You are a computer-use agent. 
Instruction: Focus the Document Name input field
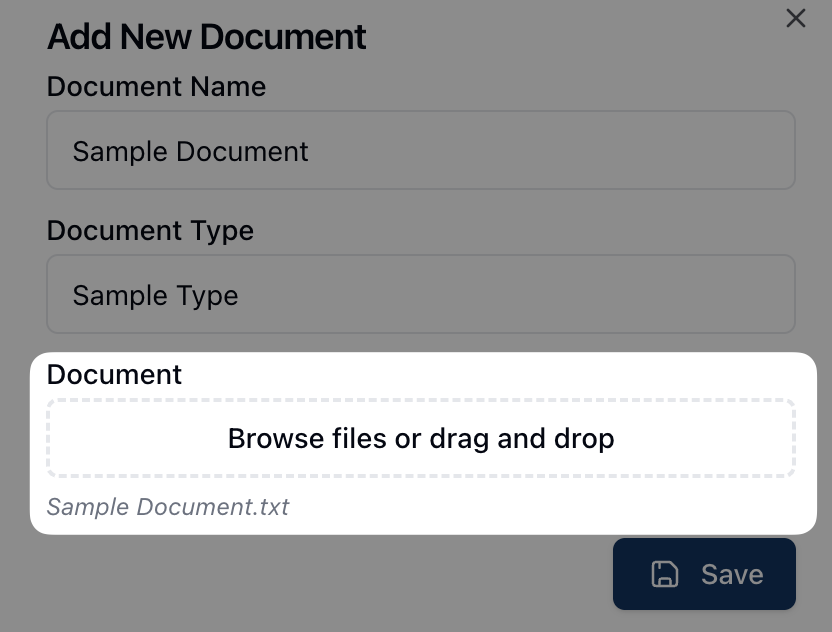tap(420, 150)
